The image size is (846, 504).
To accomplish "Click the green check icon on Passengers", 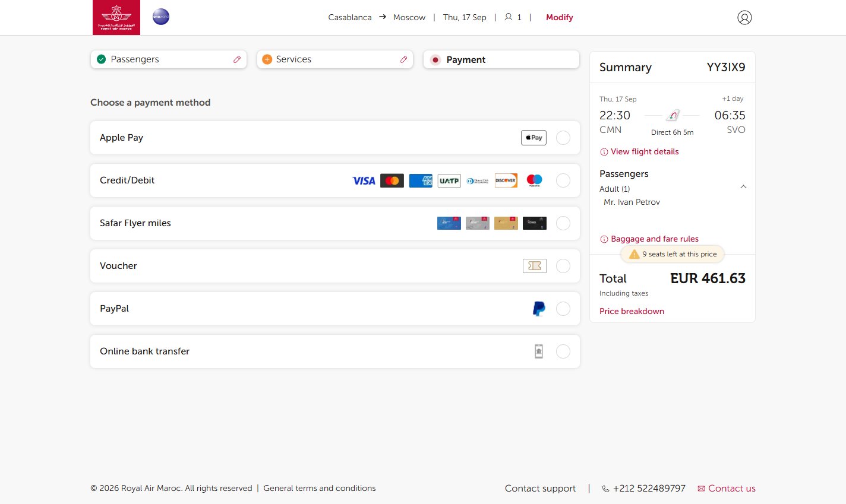I will click(102, 59).
